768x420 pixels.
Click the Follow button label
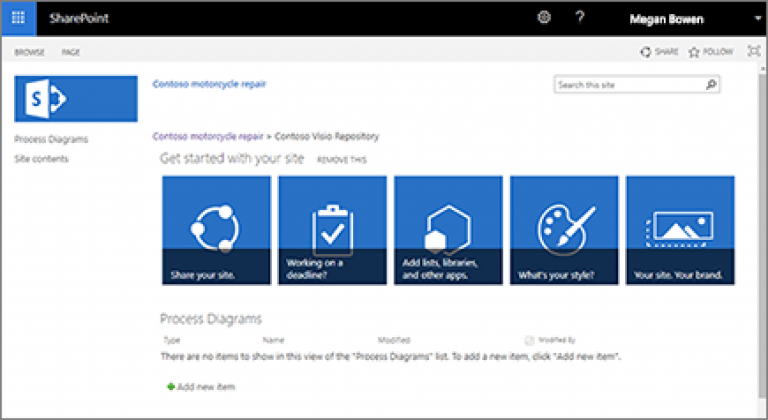pos(718,51)
